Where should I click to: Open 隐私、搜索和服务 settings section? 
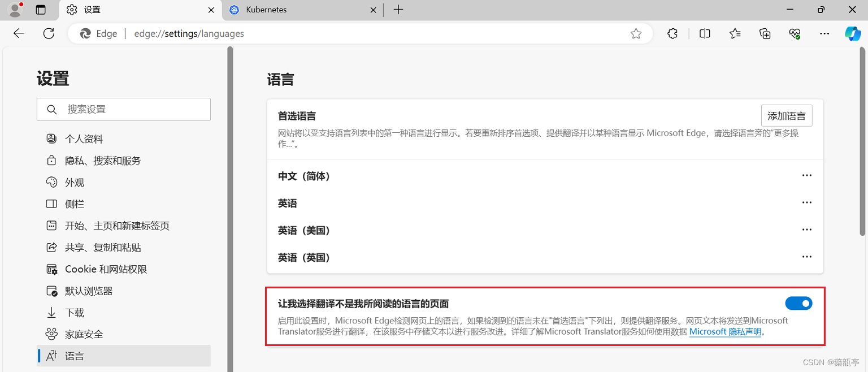[123, 161]
